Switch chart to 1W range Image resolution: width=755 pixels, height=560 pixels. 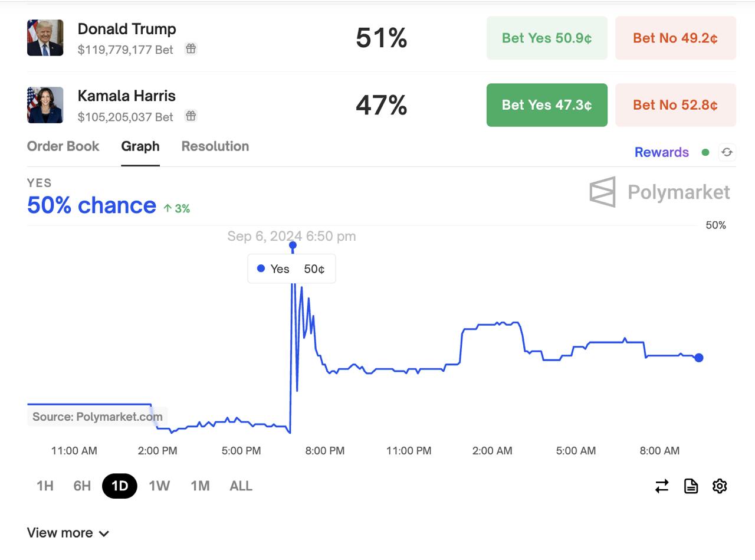pos(159,486)
